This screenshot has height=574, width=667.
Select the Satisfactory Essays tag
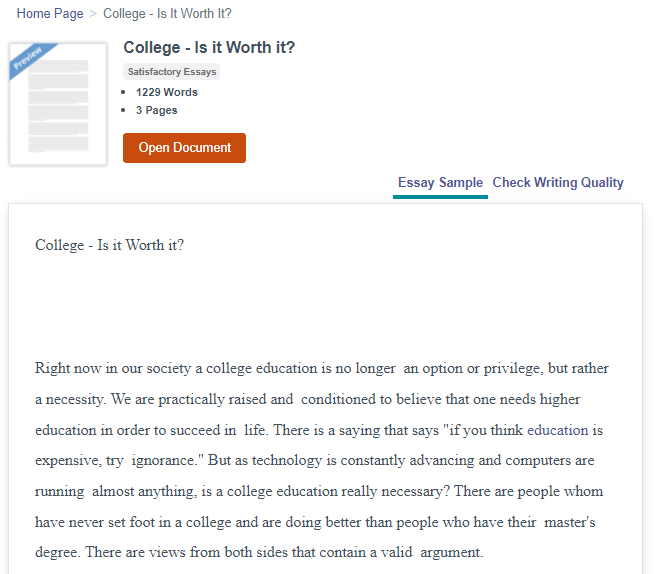pos(171,71)
